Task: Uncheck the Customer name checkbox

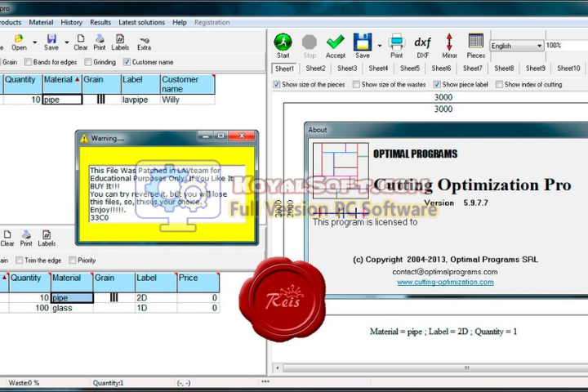Action: click(x=127, y=62)
